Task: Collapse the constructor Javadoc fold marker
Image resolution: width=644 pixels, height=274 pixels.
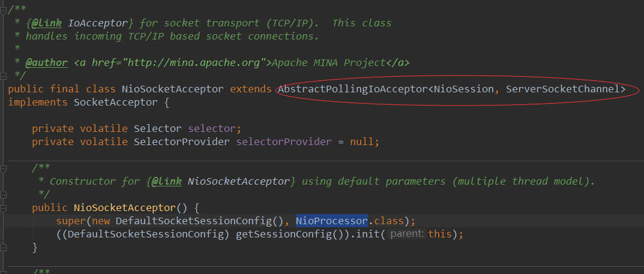Action: [x=3, y=168]
